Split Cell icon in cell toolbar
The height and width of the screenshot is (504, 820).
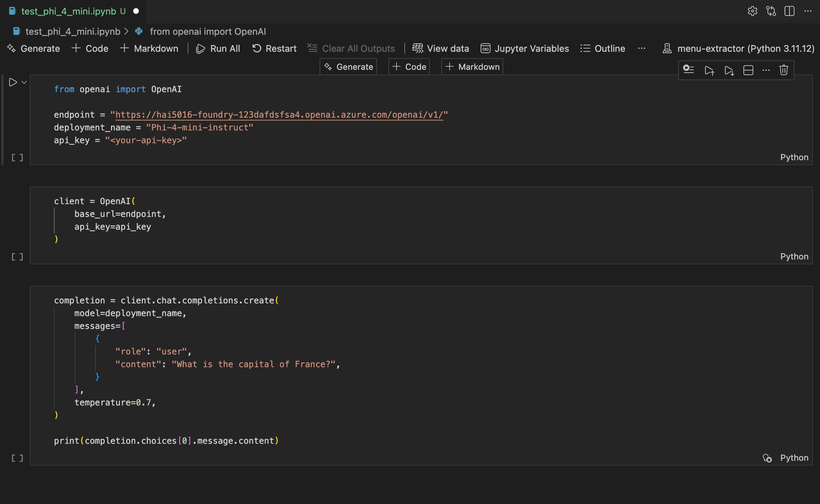point(748,70)
